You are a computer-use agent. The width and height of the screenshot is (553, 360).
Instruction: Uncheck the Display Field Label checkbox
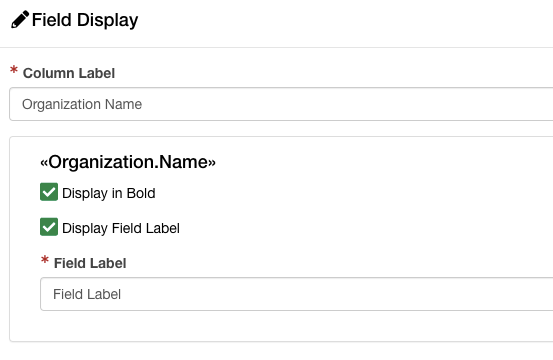coord(49,227)
